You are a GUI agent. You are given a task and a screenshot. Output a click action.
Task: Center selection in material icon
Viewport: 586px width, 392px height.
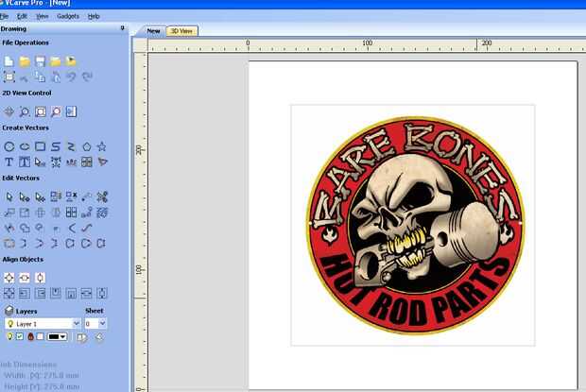pos(9,278)
